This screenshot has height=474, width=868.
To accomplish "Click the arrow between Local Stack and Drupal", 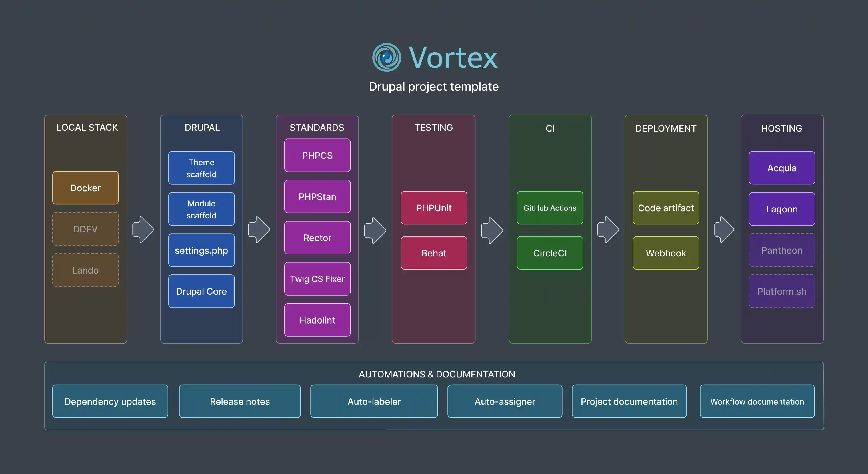I will [x=143, y=230].
